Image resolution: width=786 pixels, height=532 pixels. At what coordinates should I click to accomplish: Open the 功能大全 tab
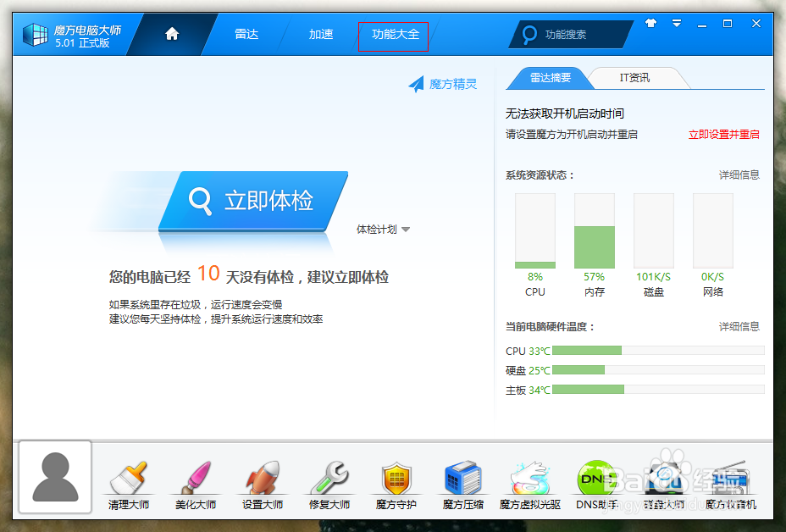click(x=396, y=34)
